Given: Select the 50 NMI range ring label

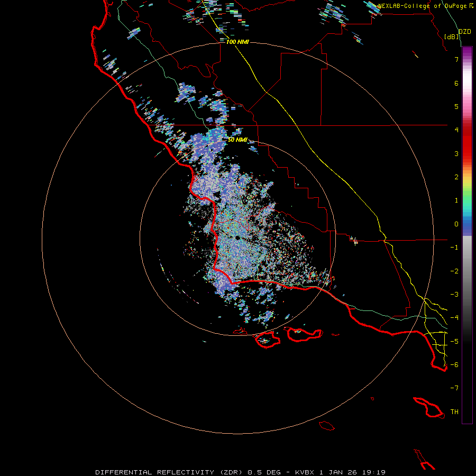Looking at the screenshot, I should point(237,140).
